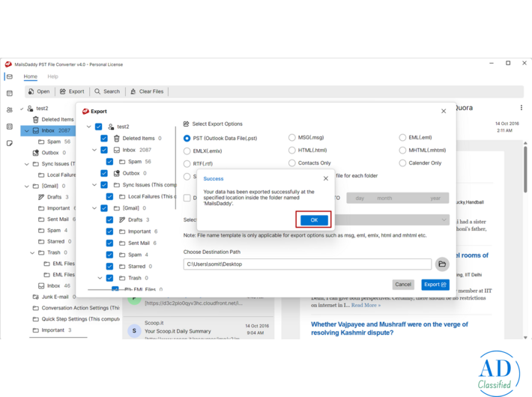This screenshot has width=532, height=397.
Task: Browse for destination folder icon
Action: 442,264
